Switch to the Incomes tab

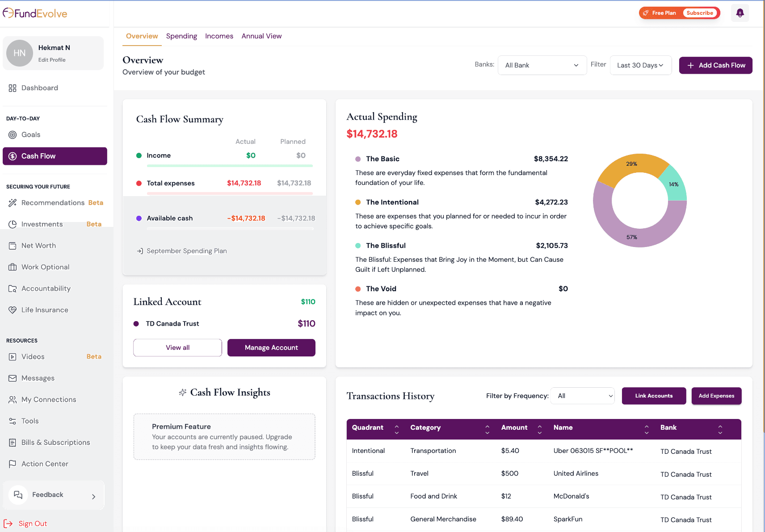pos(219,36)
